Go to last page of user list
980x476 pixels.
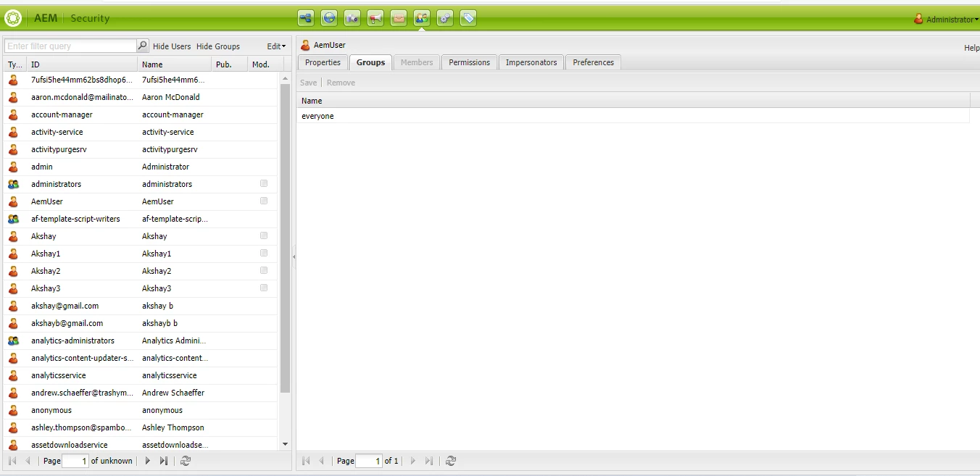[164, 461]
